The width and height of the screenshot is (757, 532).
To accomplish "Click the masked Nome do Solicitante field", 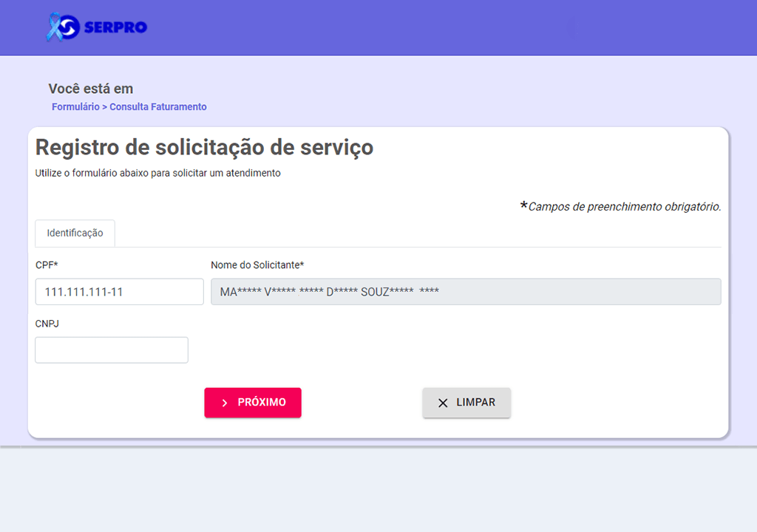I will click(466, 292).
